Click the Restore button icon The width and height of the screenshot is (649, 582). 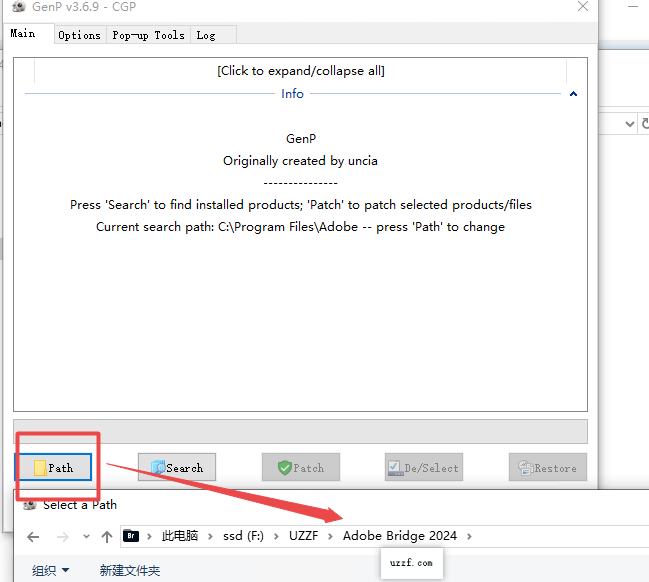tap(522, 467)
